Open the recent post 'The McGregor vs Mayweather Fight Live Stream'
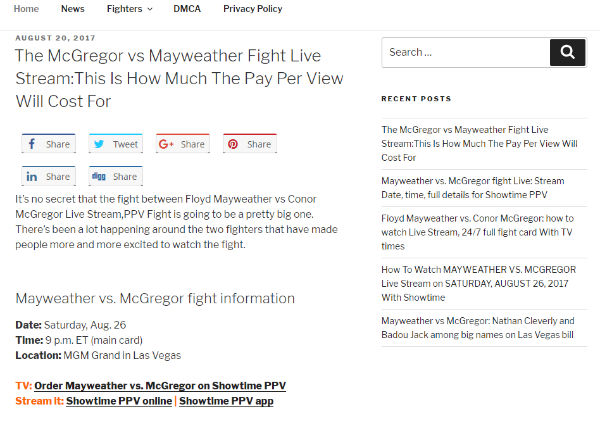The width and height of the screenshot is (600, 421). pyautogui.click(x=479, y=144)
